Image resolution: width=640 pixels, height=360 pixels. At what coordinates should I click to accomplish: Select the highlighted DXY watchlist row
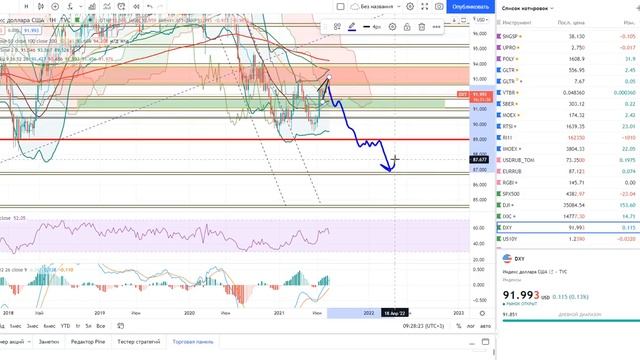click(568, 227)
